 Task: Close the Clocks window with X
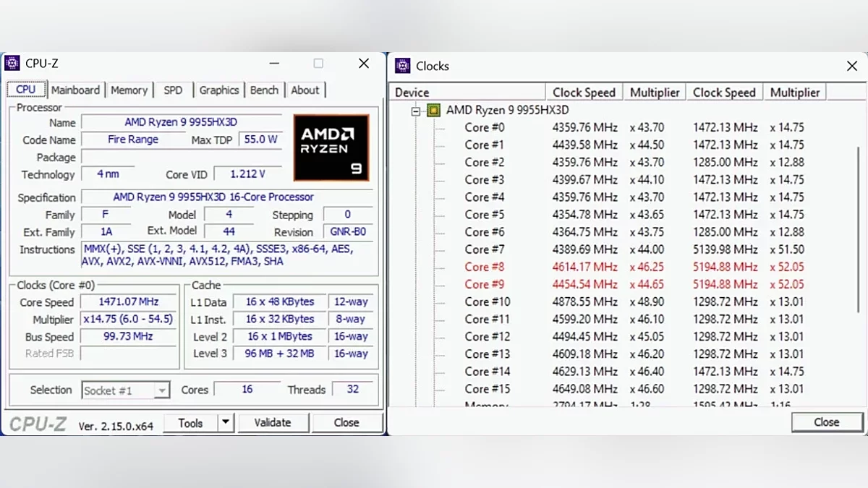click(851, 66)
